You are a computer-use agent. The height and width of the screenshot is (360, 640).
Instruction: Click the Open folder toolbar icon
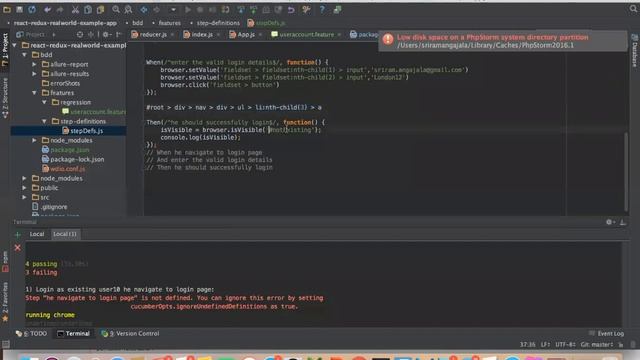coord(7,9)
